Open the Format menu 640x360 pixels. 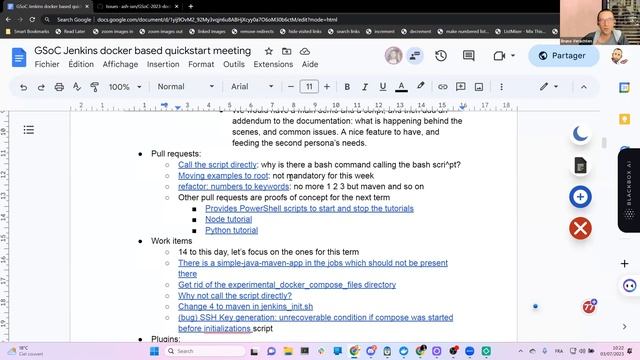point(201,64)
